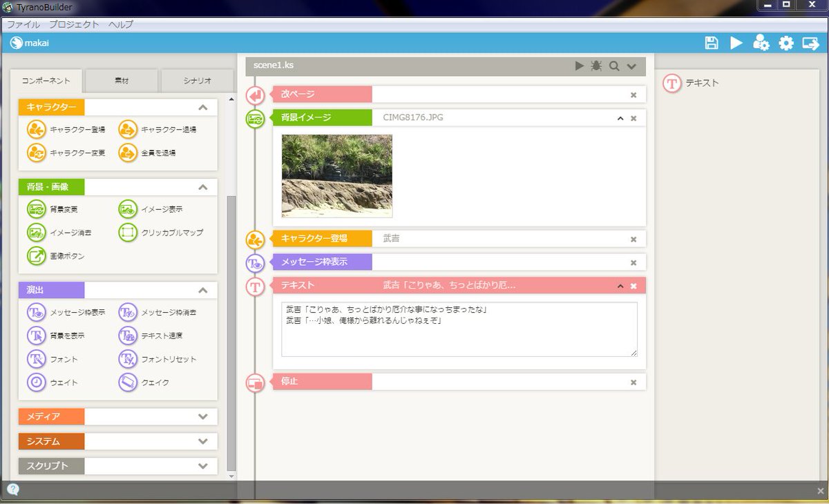Save the project with floppy icon
This screenshot has height=504, width=829.
click(x=712, y=43)
